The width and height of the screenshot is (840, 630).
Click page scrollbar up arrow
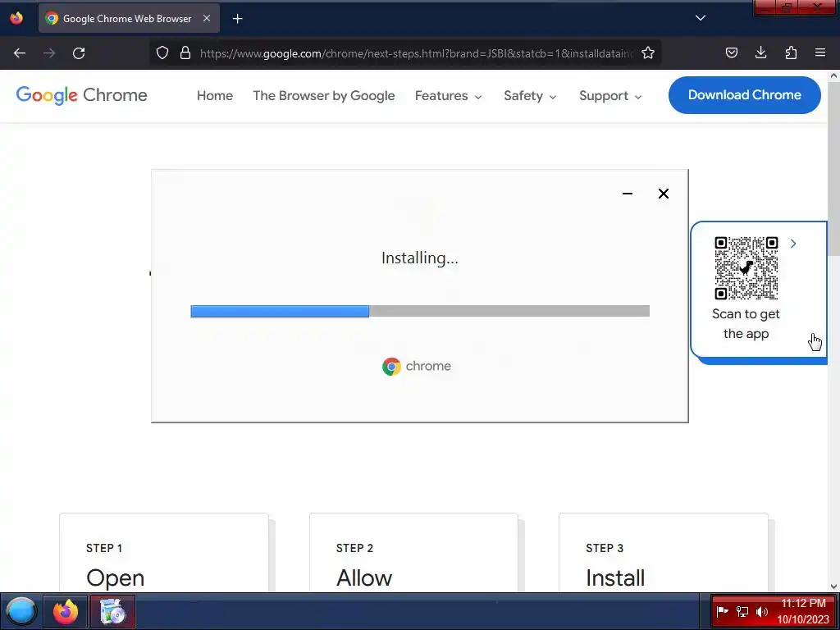[x=833, y=76]
